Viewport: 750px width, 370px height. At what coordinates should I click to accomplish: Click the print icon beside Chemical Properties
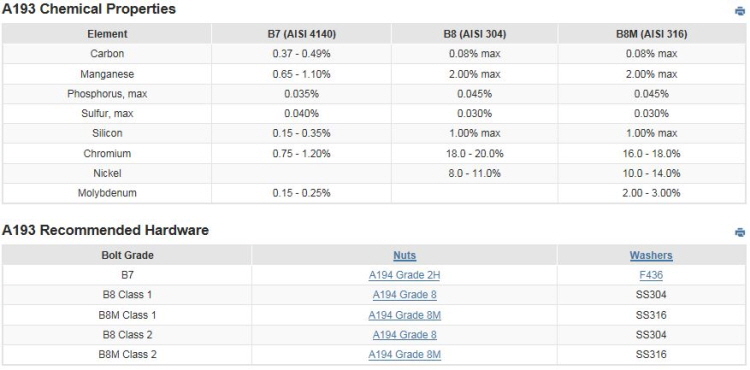(740, 11)
